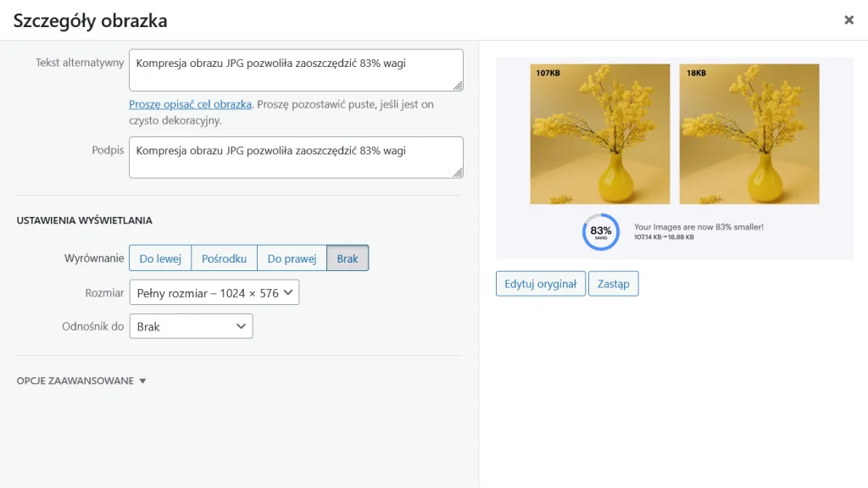Click the Zastąp button
This screenshot has width=868, height=488.
coord(613,284)
